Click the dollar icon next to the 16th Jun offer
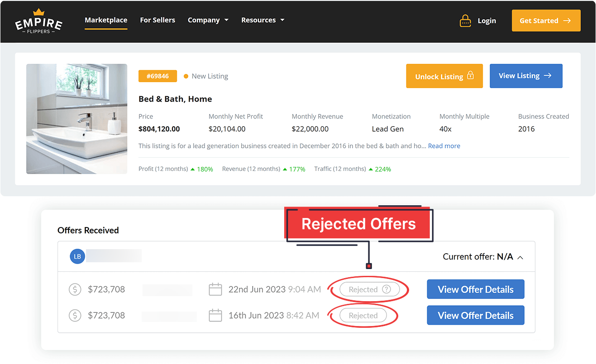Screen dimensions: 596x364 pos(75,316)
